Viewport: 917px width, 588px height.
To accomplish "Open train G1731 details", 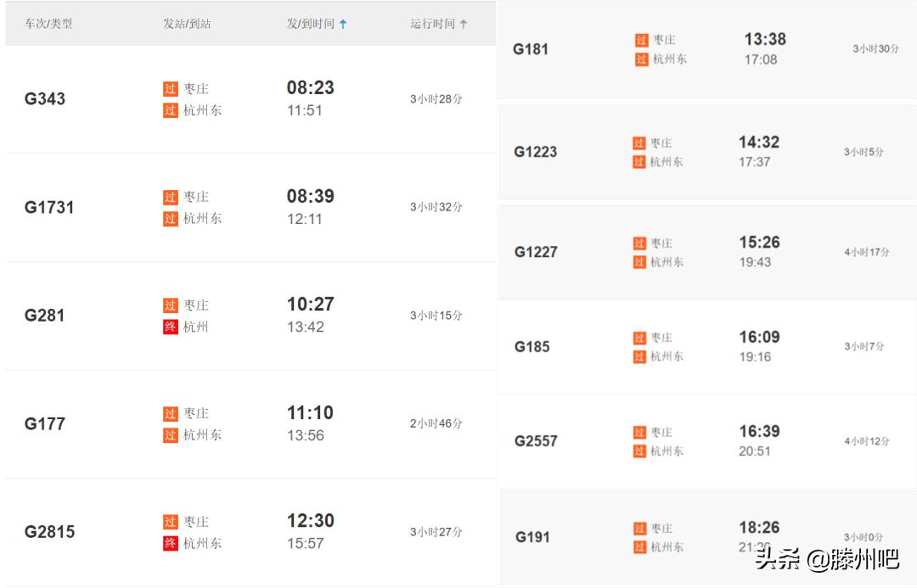I will 49,207.
